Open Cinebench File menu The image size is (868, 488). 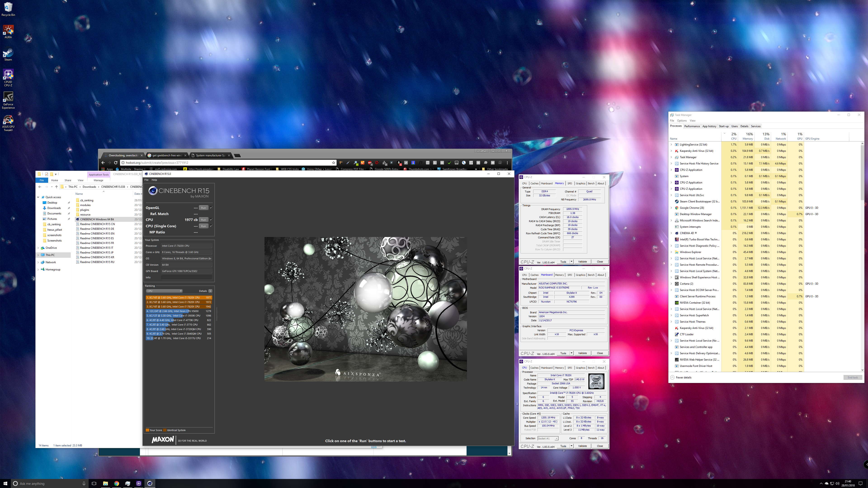click(x=146, y=180)
